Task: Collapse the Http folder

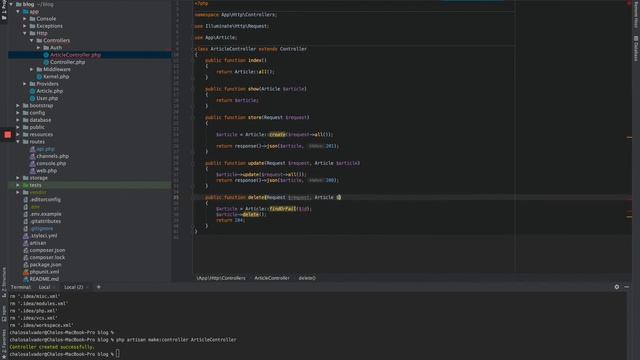Action: click(25, 33)
